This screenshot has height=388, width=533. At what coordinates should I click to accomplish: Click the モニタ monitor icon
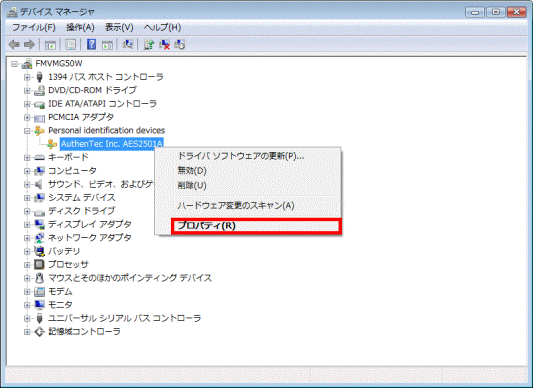[39, 305]
